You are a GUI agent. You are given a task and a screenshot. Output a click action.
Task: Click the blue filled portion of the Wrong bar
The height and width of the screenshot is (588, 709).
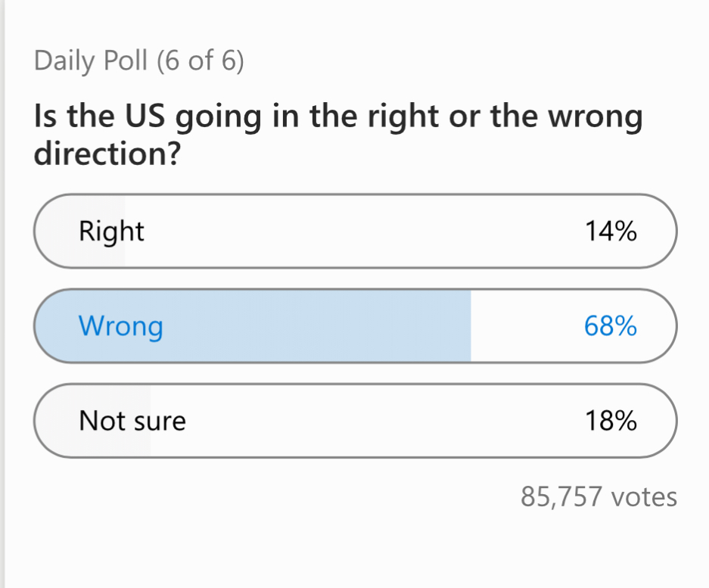253,325
